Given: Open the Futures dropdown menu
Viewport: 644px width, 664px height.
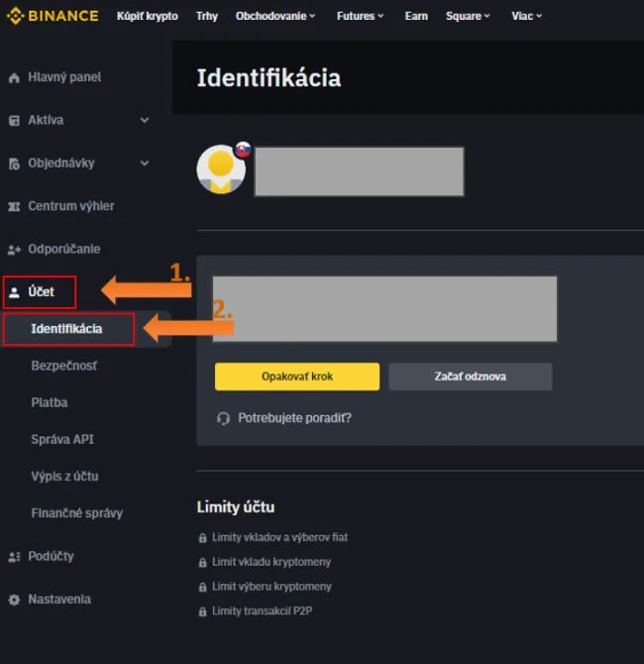Looking at the screenshot, I should click(x=358, y=16).
